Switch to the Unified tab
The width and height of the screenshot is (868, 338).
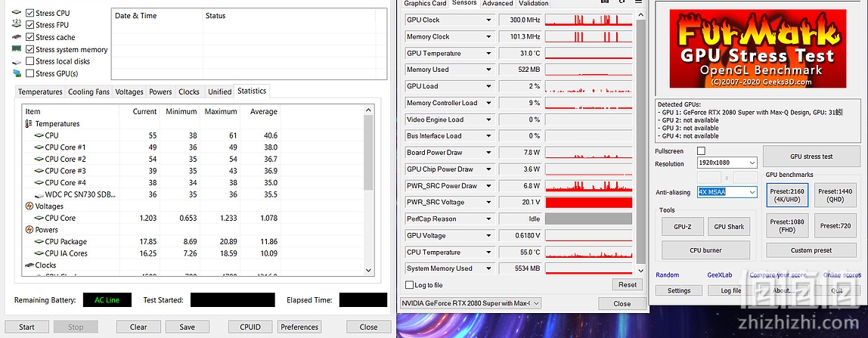click(219, 91)
